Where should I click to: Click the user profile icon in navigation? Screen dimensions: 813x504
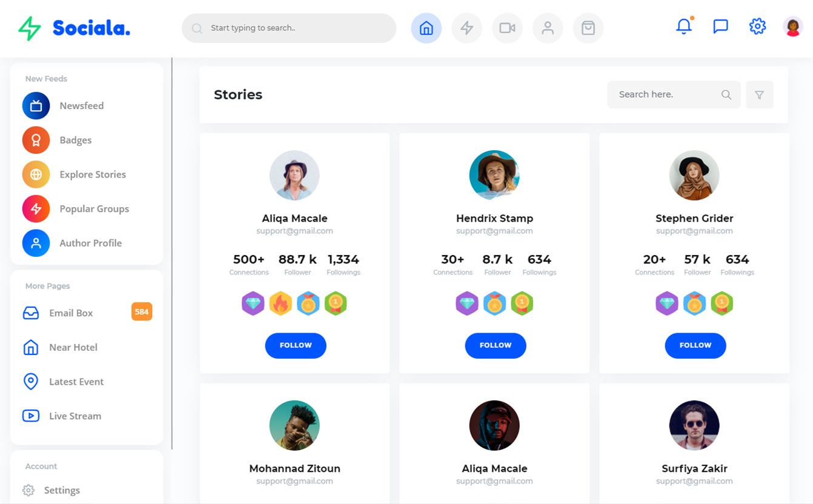point(548,28)
